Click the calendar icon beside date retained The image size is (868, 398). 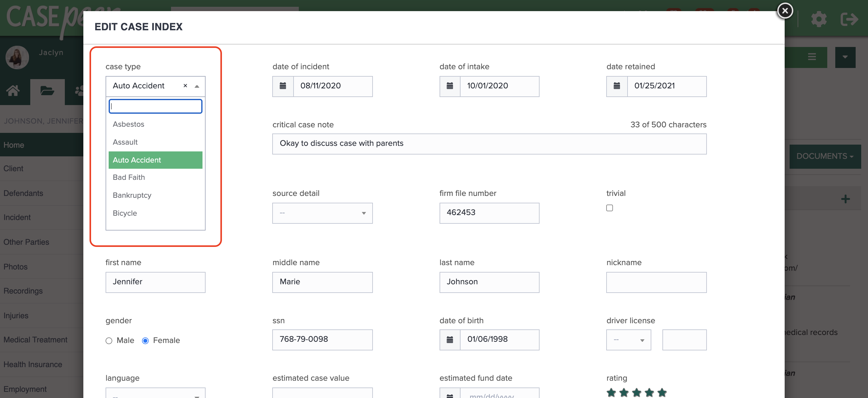(617, 86)
